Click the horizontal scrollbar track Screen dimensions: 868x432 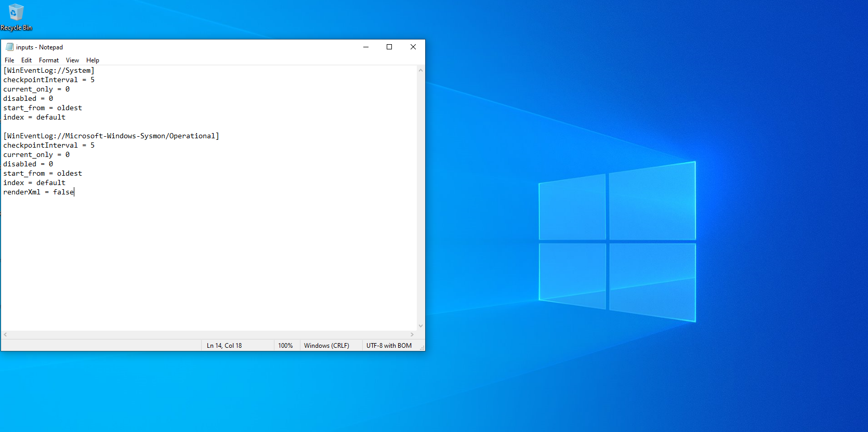(x=208, y=335)
